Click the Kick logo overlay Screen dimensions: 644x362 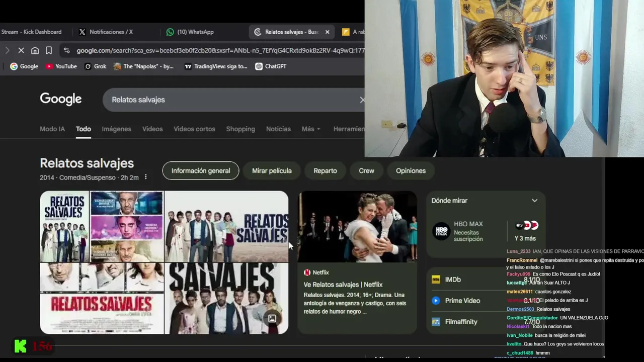20,346
